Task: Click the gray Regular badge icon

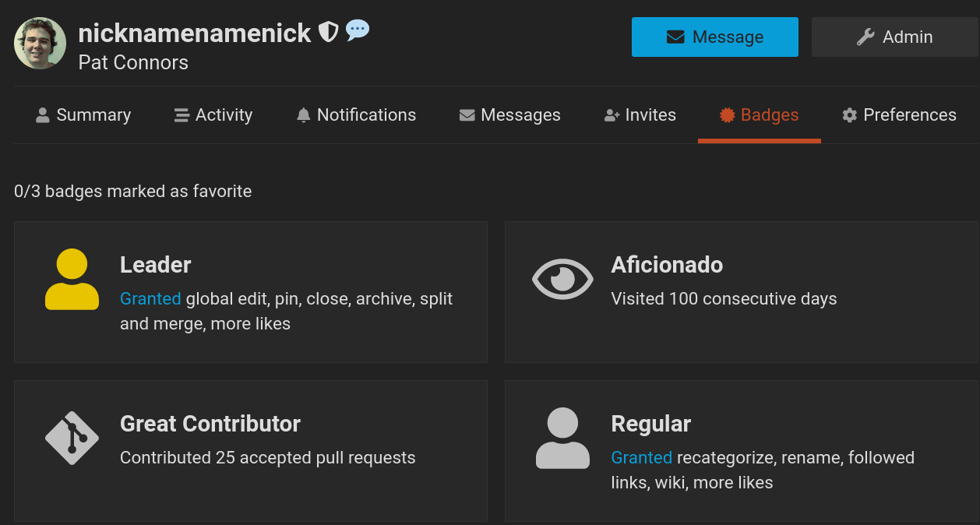Action: pyautogui.click(x=562, y=439)
